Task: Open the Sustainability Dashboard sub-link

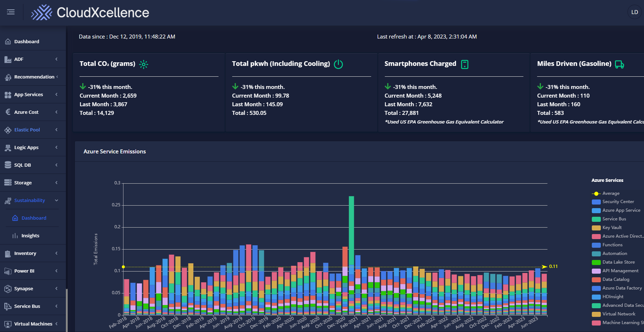Action: coord(34,218)
